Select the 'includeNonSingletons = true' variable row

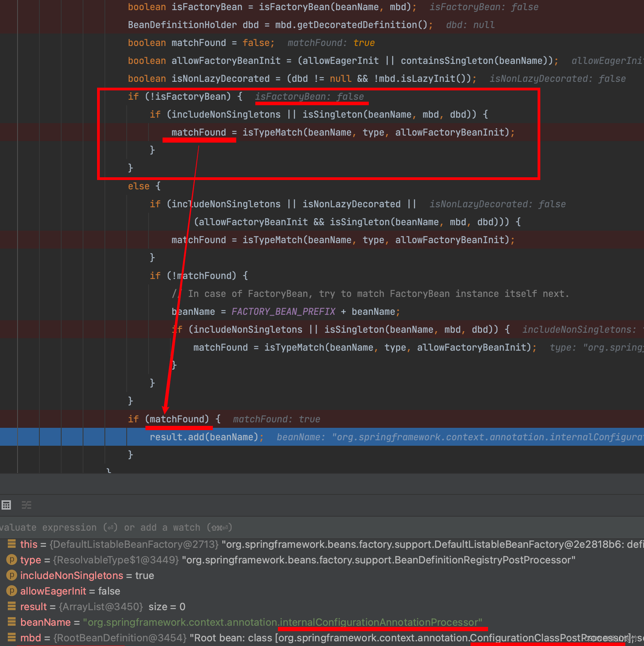click(322, 575)
